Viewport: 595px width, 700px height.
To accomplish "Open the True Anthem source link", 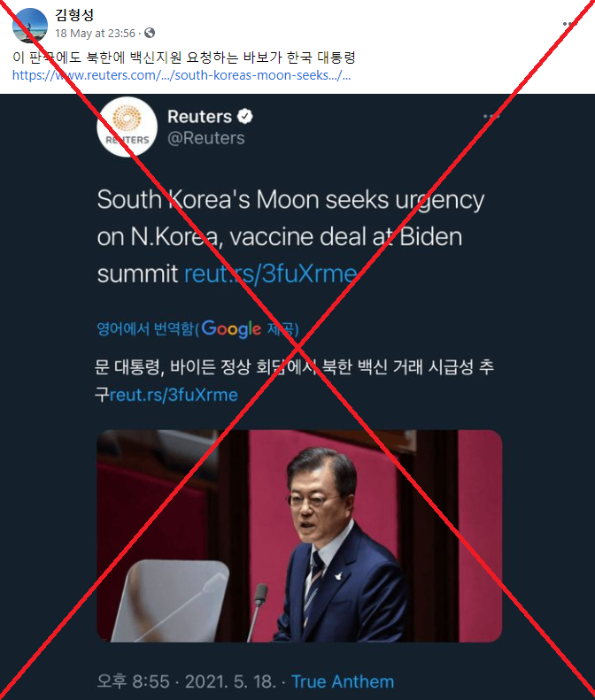I will 343,681.
